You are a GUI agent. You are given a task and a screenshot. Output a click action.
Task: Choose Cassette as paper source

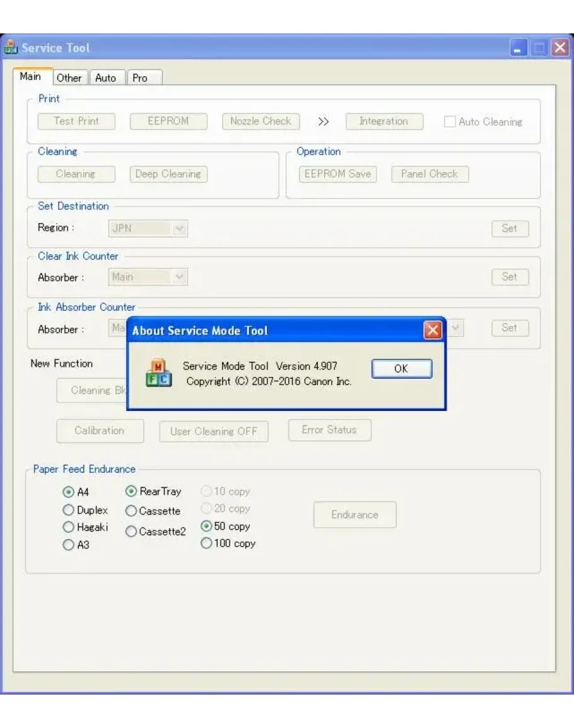pos(131,511)
